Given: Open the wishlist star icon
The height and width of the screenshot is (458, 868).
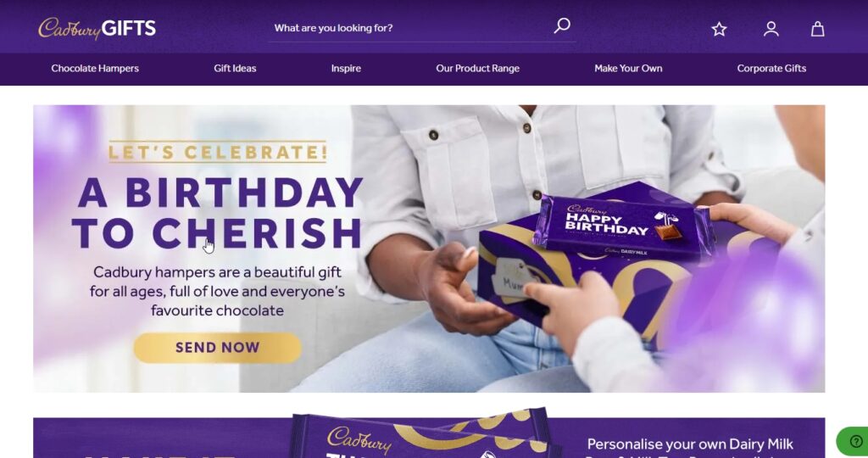Looking at the screenshot, I should 719,29.
